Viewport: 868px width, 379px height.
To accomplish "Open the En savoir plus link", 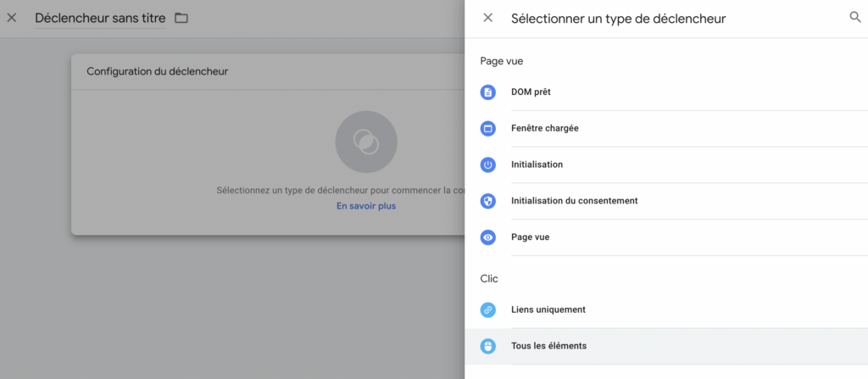I will pyautogui.click(x=365, y=206).
